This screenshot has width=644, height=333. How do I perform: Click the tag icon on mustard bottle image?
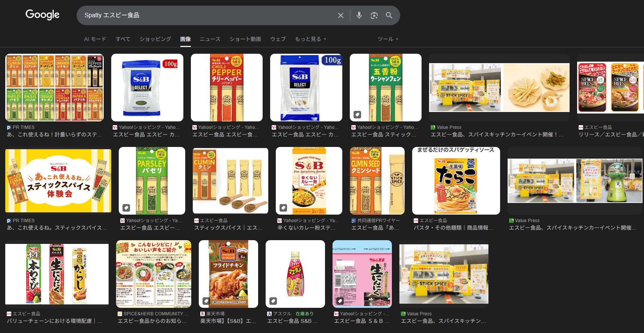pyautogui.click(x=273, y=301)
